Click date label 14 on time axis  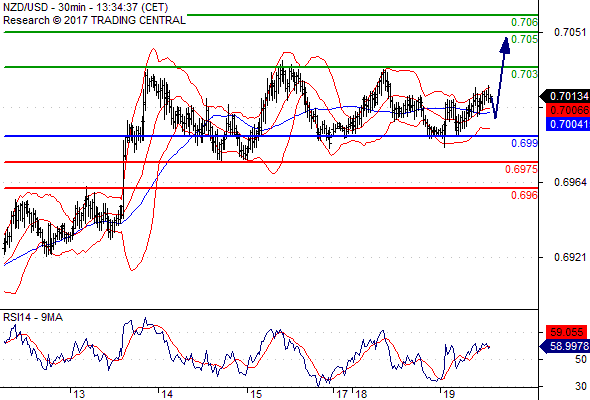167,394
